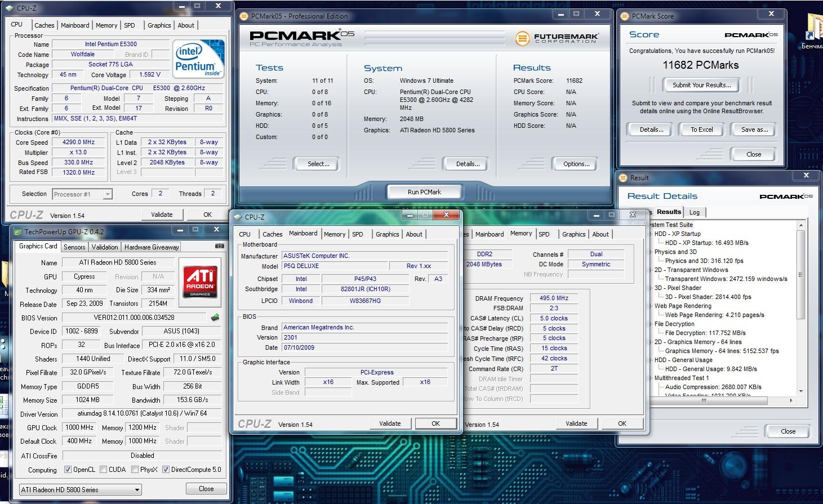Select the Physics and 3D tree node
The width and height of the screenshot is (823, 504).
click(x=675, y=252)
